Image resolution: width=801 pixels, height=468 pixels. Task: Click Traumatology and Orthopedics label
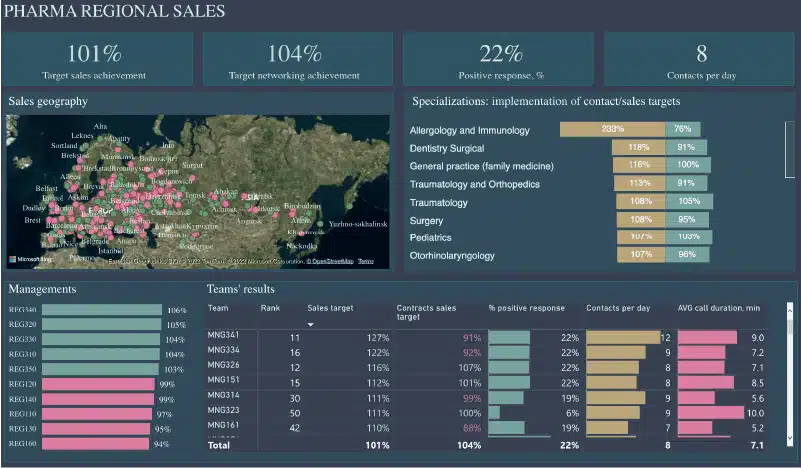click(x=475, y=184)
